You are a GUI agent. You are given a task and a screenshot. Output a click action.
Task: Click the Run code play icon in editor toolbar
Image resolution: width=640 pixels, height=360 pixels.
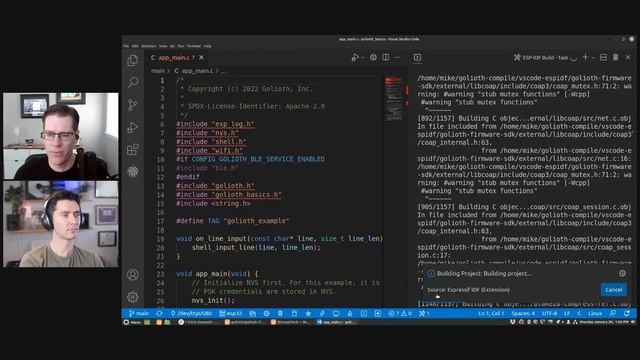[355, 58]
